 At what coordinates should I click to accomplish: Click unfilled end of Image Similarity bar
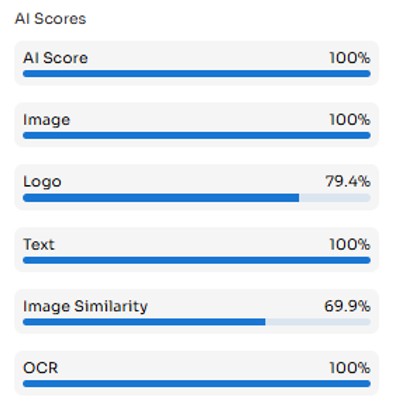[318, 322]
